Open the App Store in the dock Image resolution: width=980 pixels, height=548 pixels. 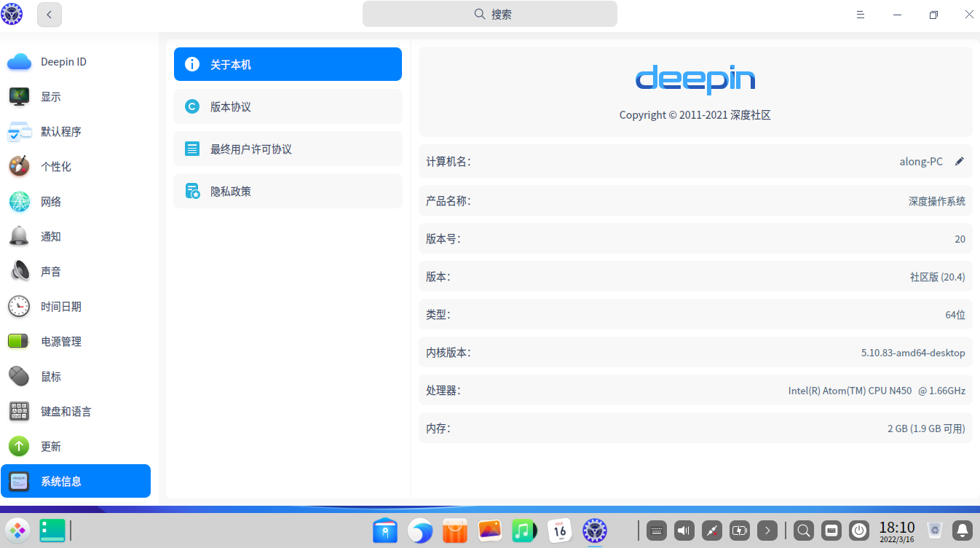click(455, 531)
